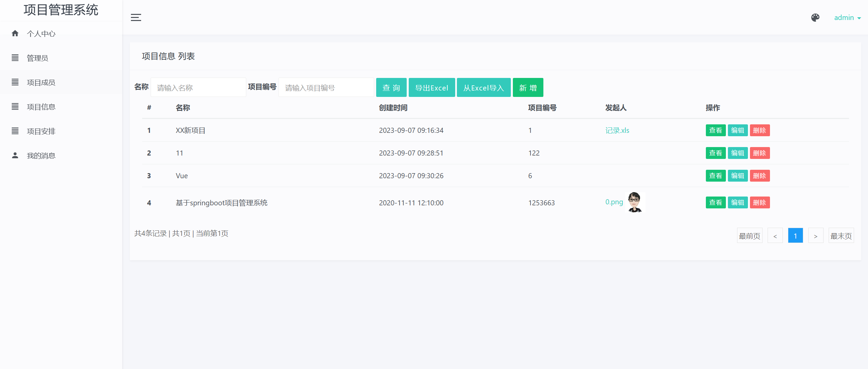Delete the Vue project row
Viewport: 868px width, 369px height.
point(759,176)
